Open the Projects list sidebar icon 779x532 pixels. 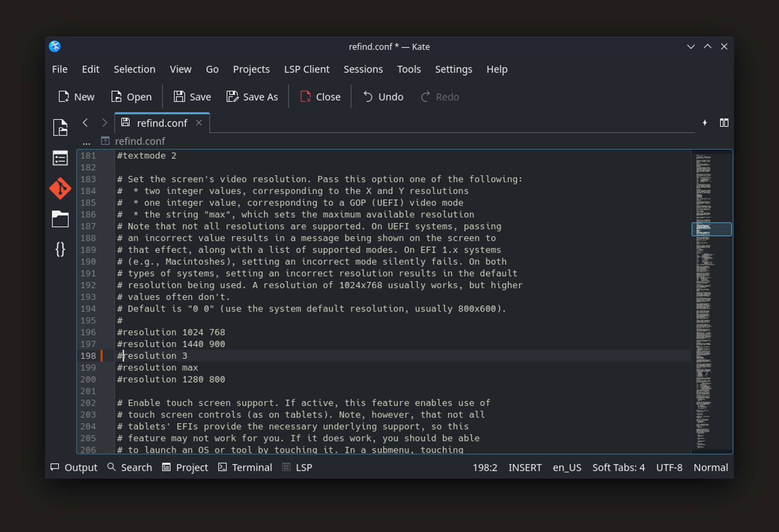[x=60, y=159]
